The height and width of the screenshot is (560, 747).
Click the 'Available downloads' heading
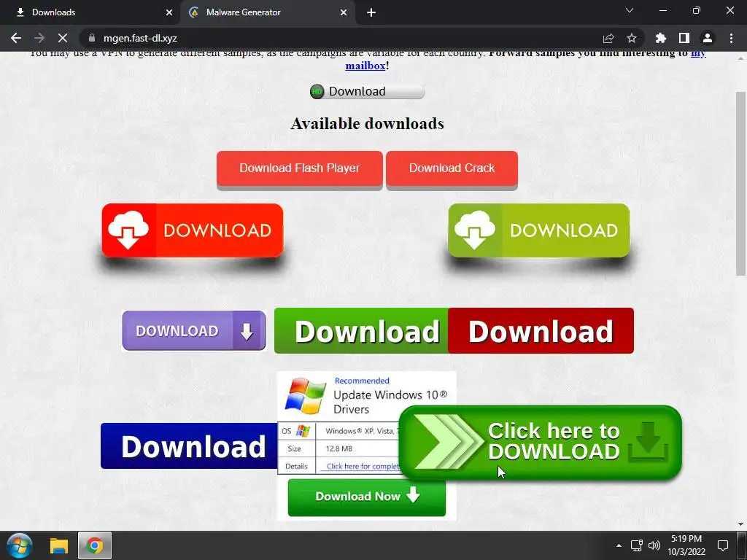pyautogui.click(x=368, y=124)
